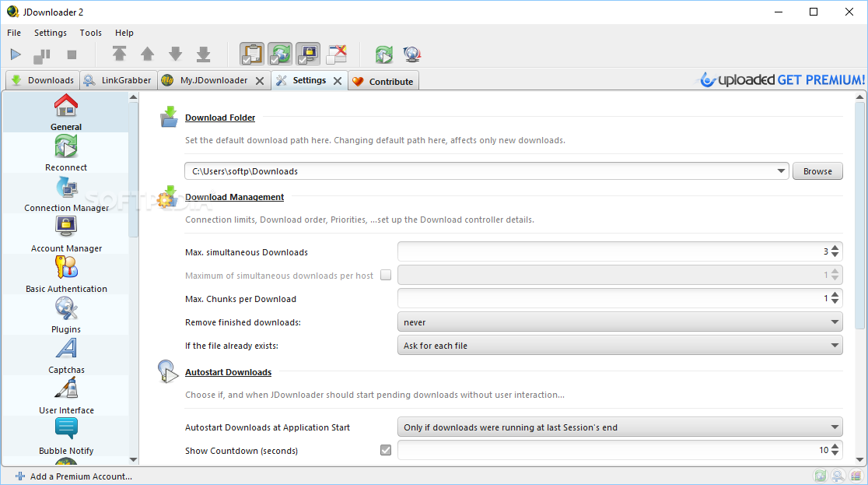Close the My.JDownloader tab
This screenshot has width=868, height=485.
click(x=260, y=81)
